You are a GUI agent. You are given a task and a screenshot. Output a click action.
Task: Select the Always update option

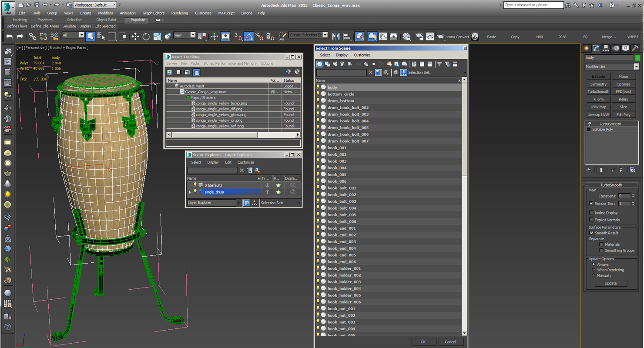point(594,264)
